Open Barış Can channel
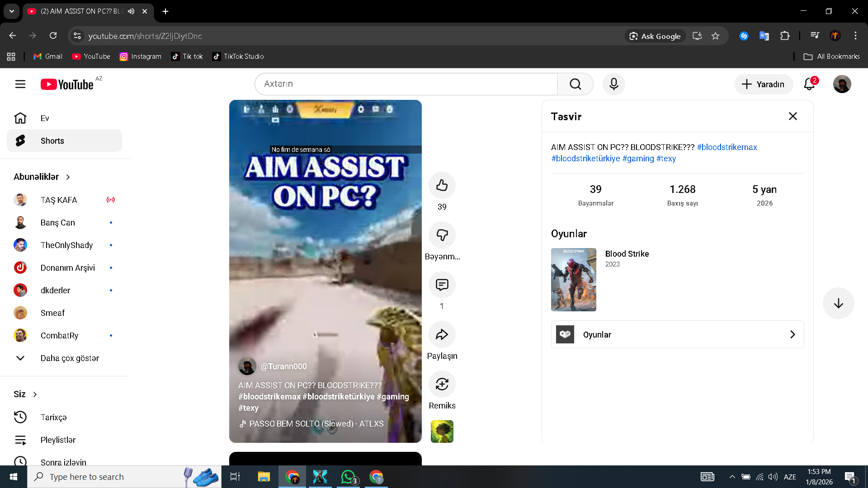Screen dimensions: 868x488 pyautogui.click(x=64, y=222)
